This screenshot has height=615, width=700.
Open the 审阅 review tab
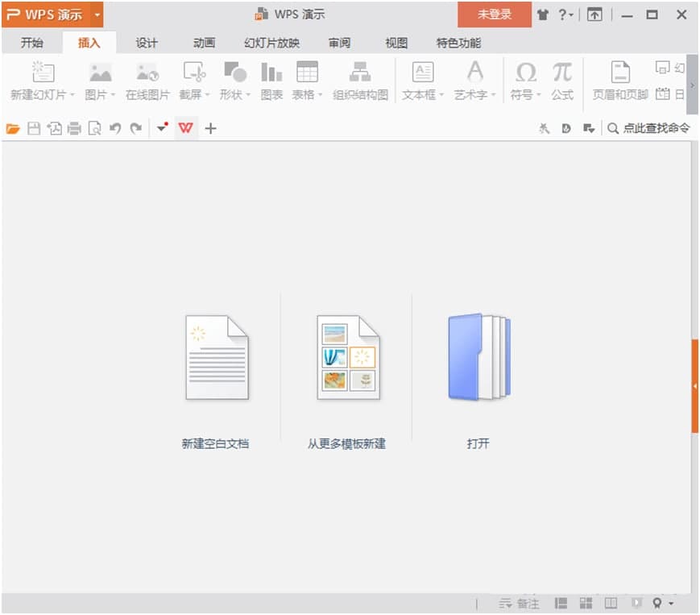tap(339, 43)
